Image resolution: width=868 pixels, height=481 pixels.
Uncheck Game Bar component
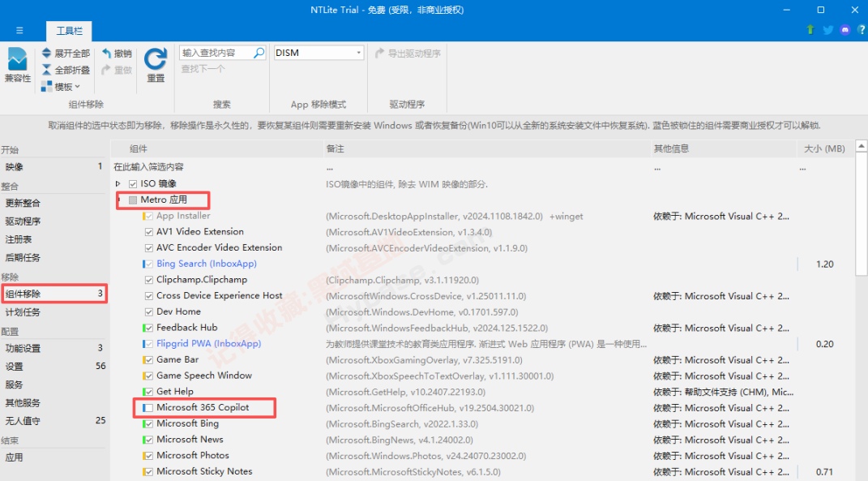point(149,359)
